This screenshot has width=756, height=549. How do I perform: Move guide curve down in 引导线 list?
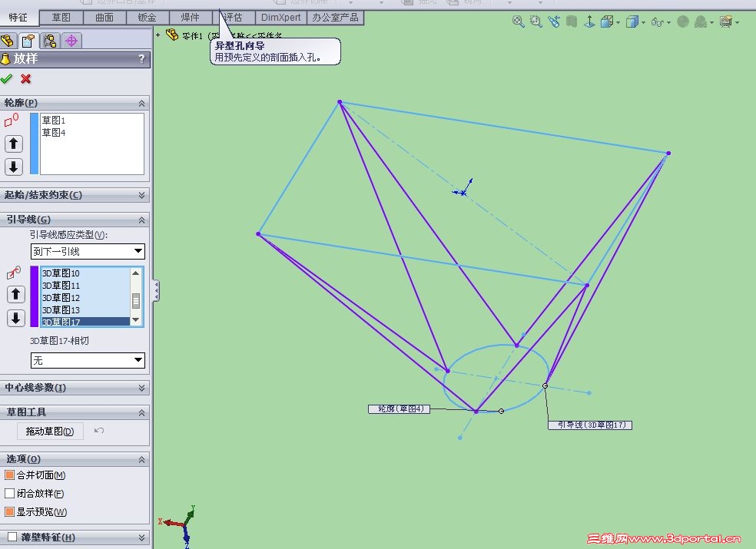15,318
